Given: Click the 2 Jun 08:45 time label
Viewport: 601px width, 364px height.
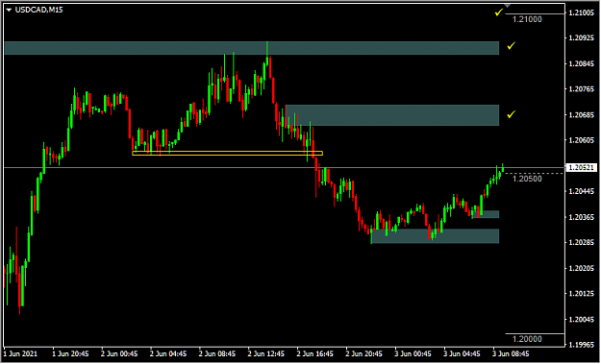Looking at the screenshot, I should pyautogui.click(x=217, y=353).
